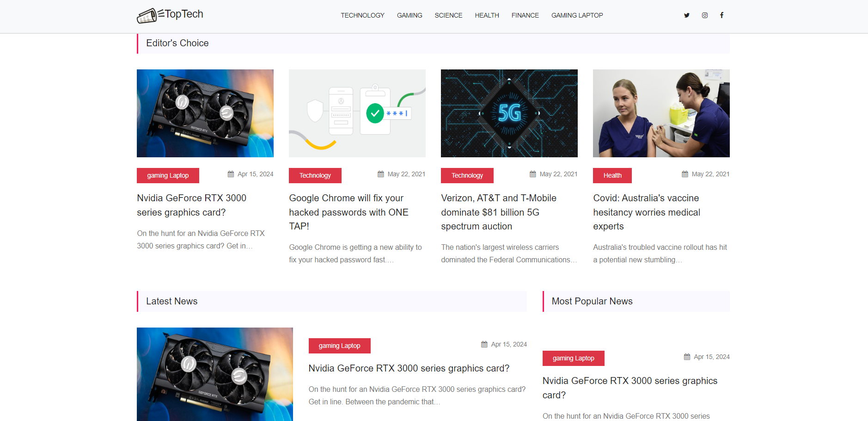Read Verizon, AT&T and T-Mobile article
Image resolution: width=868 pixels, height=421 pixels.
pos(498,212)
